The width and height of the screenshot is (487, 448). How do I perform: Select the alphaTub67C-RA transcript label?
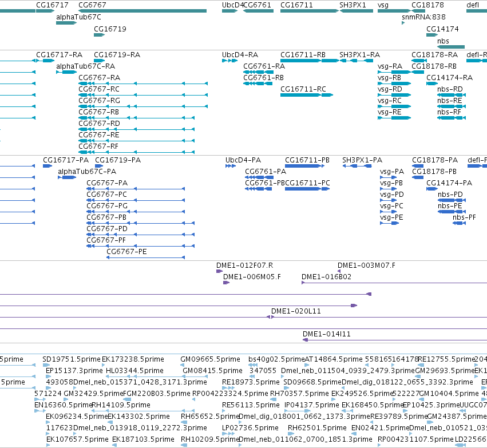pos(85,66)
